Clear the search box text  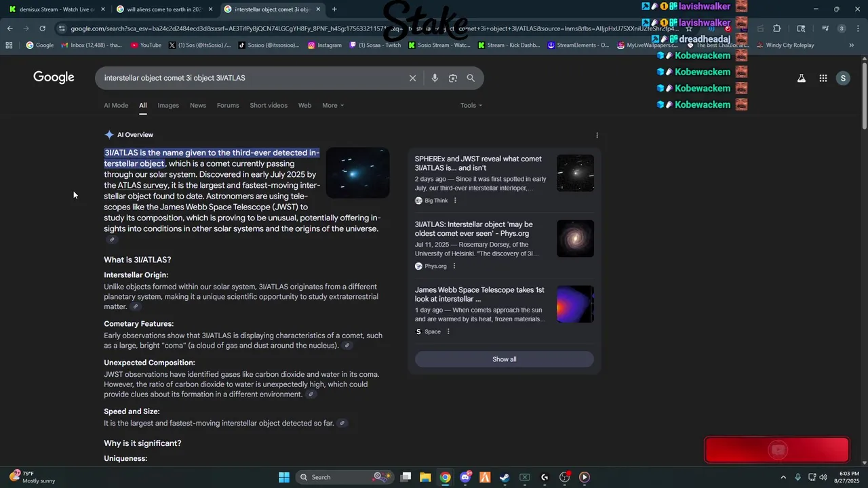[x=412, y=78]
